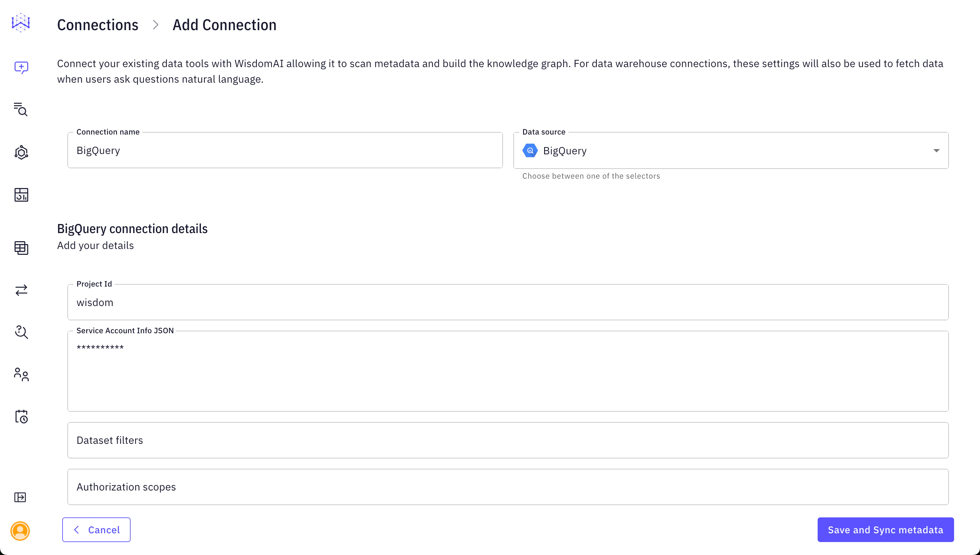
Task: Focus the Dataset filters field
Action: pyautogui.click(x=508, y=440)
